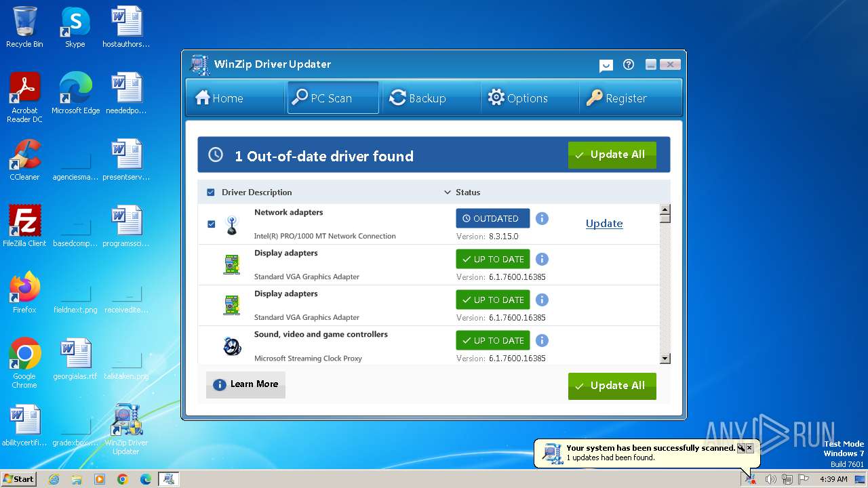The height and width of the screenshot is (488, 868).
Task: Click the driver list scrollbar up arrow
Action: click(x=665, y=209)
